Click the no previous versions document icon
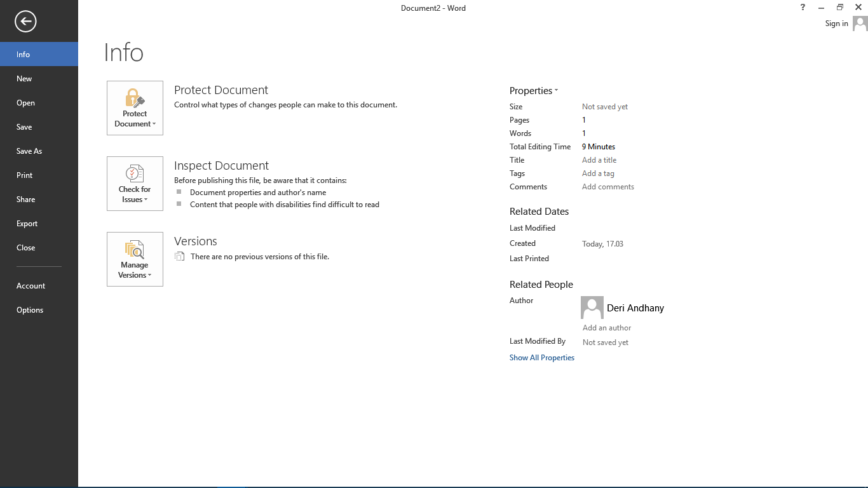This screenshot has height=488, width=868. click(180, 257)
